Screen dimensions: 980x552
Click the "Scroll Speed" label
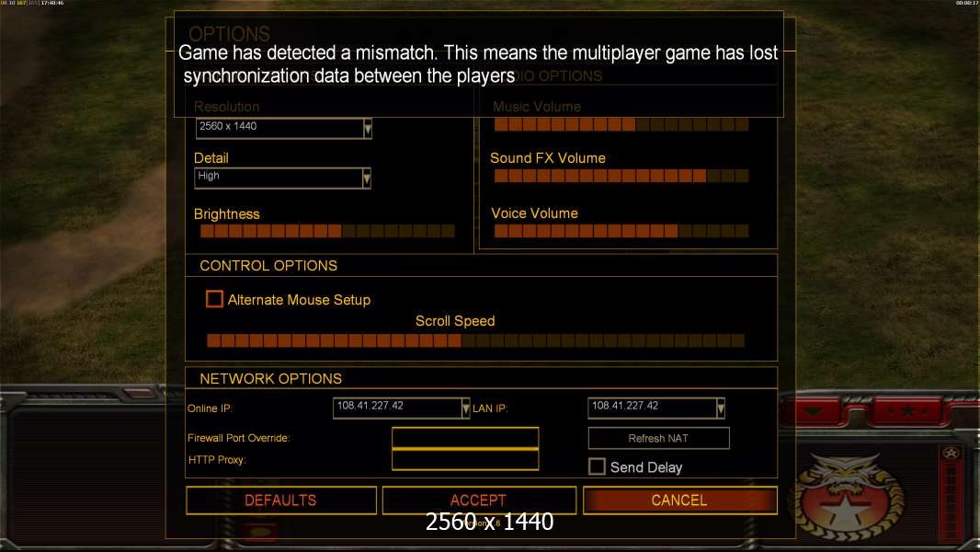(455, 321)
